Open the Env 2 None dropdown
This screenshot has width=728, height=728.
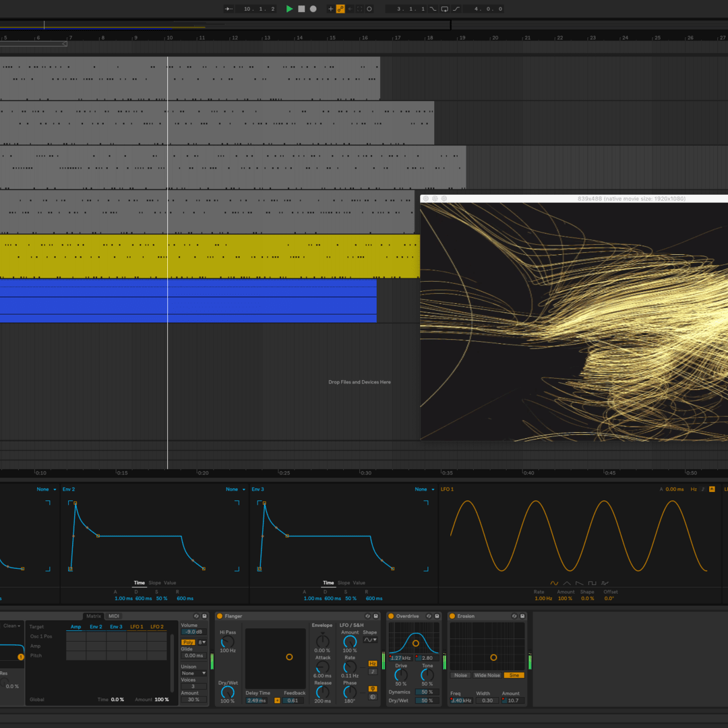point(235,489)
